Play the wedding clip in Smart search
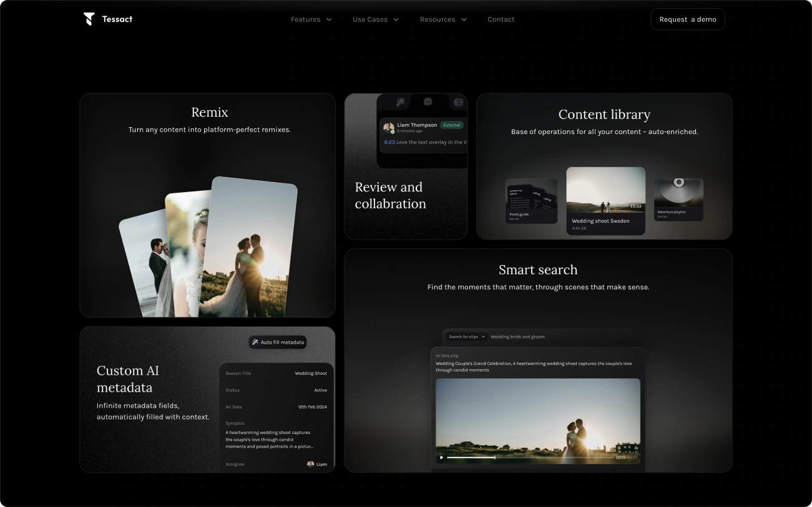 click(441, 458)
